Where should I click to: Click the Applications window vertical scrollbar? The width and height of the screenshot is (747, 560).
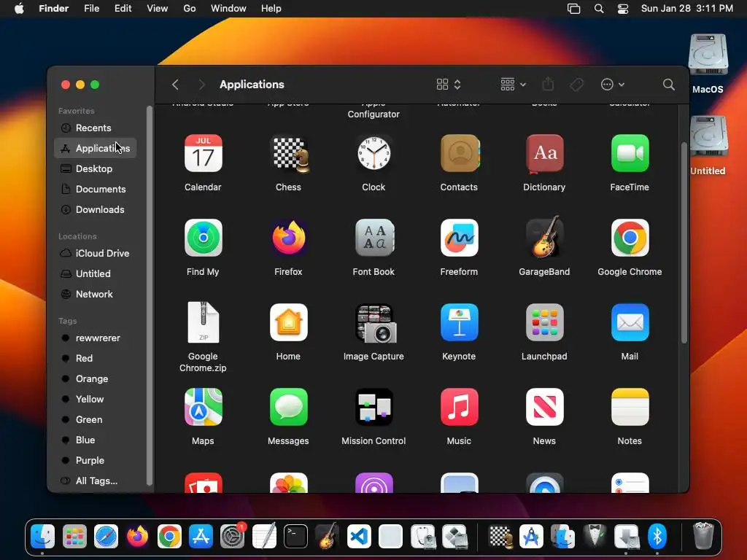pyautogui.click(x=684, y=243)
